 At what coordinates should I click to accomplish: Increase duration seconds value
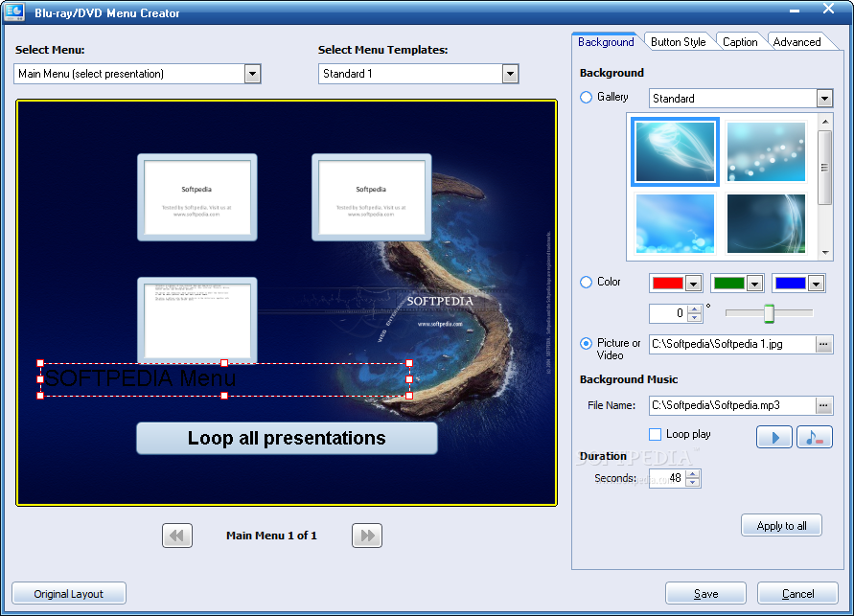click(693, 474)
